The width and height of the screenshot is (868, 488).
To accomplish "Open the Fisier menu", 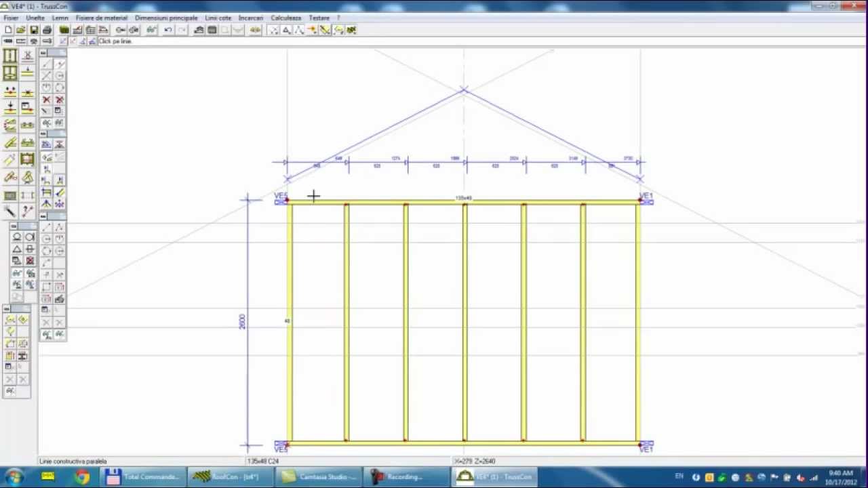I will (11, 18).
